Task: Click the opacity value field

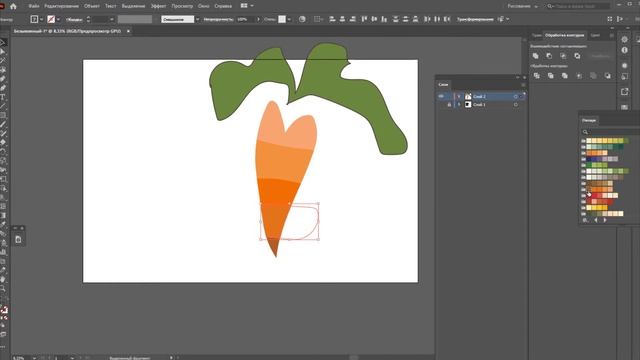Action: tap(245, 19)
